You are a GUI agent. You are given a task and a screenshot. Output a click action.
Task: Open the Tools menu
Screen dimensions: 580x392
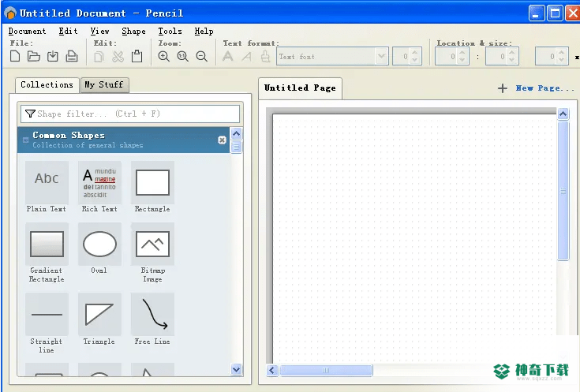170,31
